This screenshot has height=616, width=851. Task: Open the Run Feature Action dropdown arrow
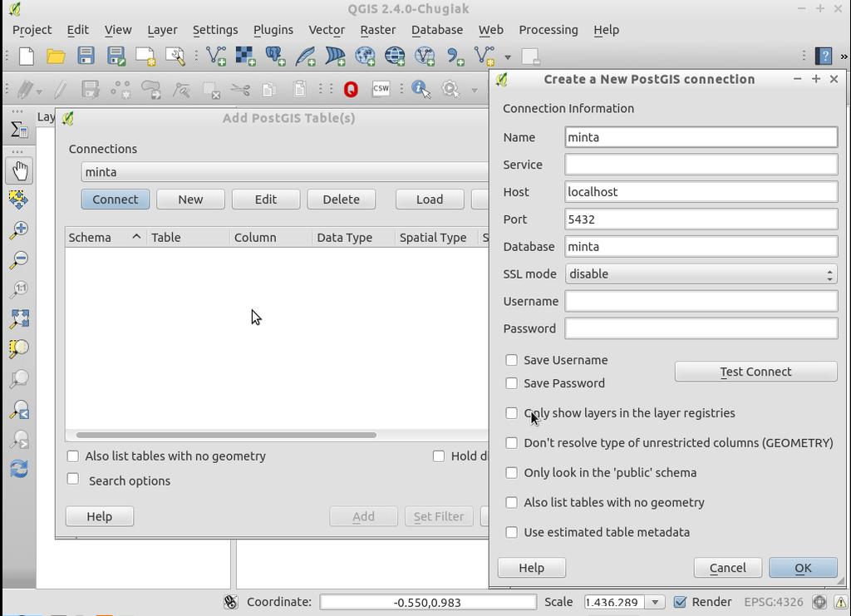475,90
